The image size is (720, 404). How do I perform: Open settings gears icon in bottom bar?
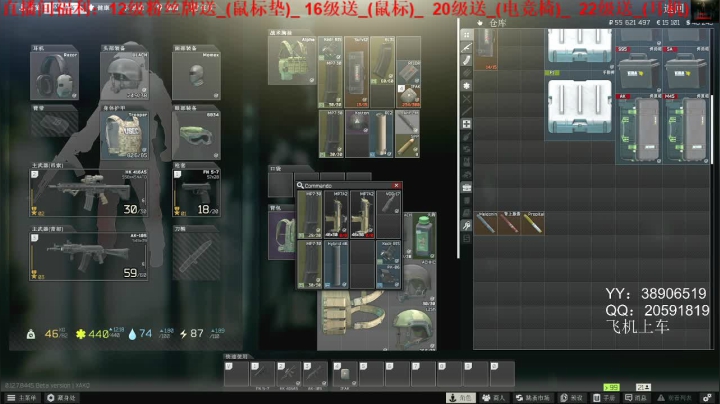pos(708,398)
